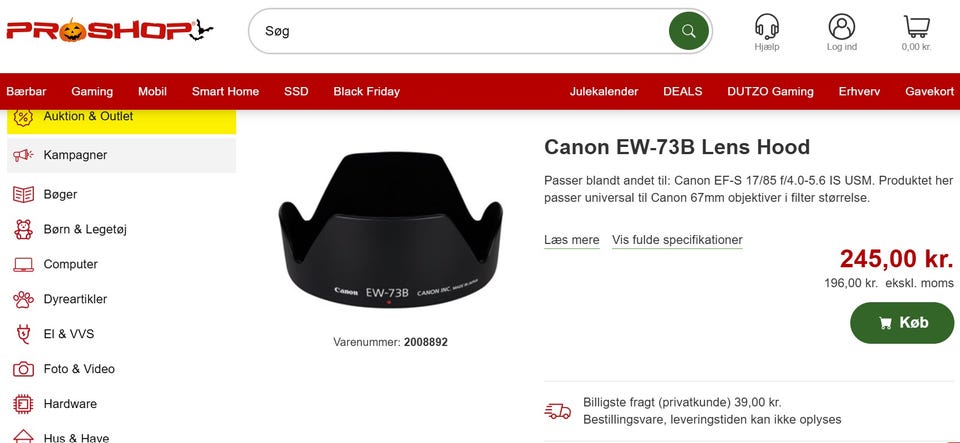Click into the Søg search field
The height and width of the screenshot is (443, 960).
coord(459,31)
